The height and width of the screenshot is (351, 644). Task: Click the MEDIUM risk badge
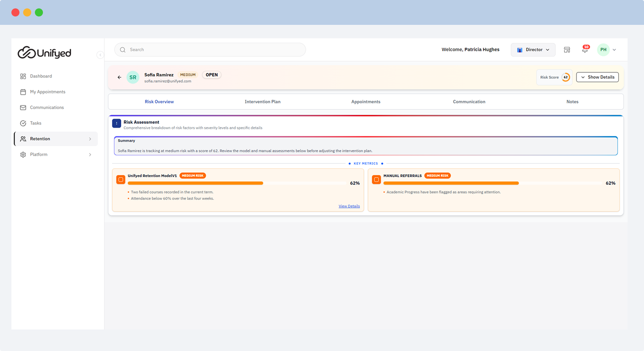coord(188,75)
